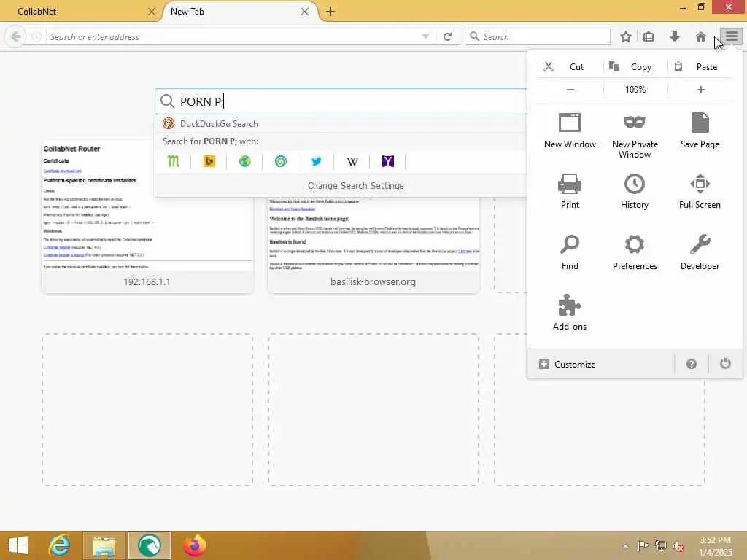Open Find from the menu panel
747x560 pixels.
pos(570,252)
